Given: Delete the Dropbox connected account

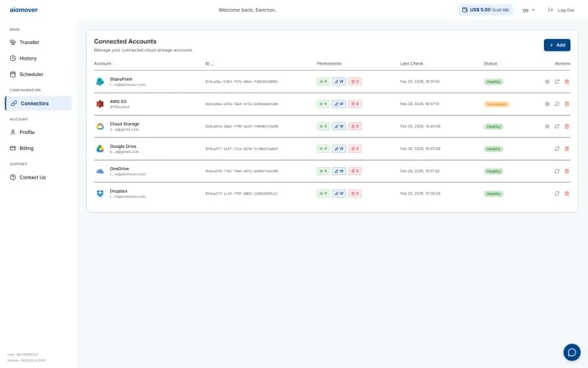Looking at the screenshot, I should click(567, 194).
